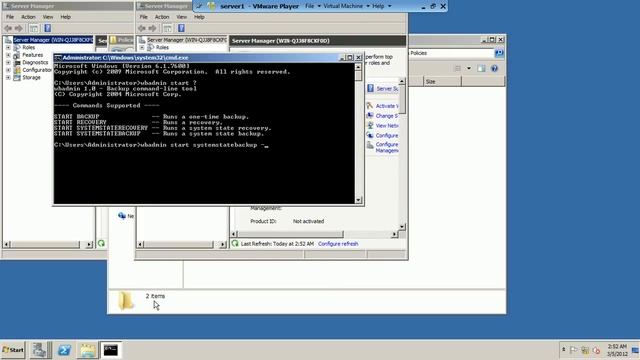Click the taskbar clock showing 2:52 AM
This screenshot has width=640, height=360.
tap(617, 350)
